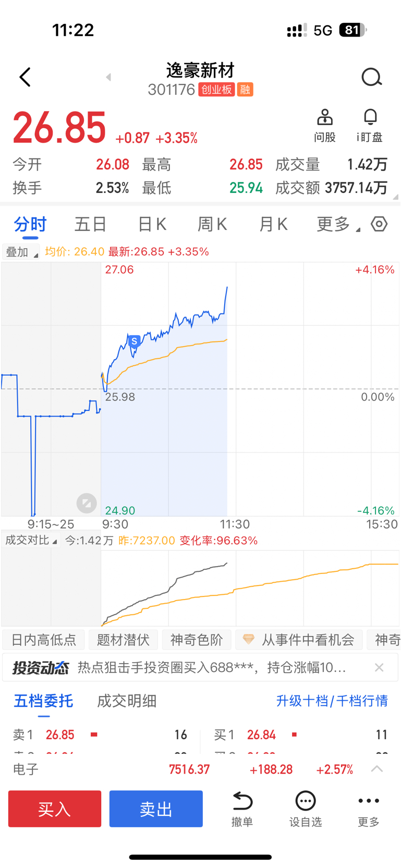Expand the 电子 sector index bar
Screen dimensions: 401x868
pyautogui.click(x=376, y=769)
